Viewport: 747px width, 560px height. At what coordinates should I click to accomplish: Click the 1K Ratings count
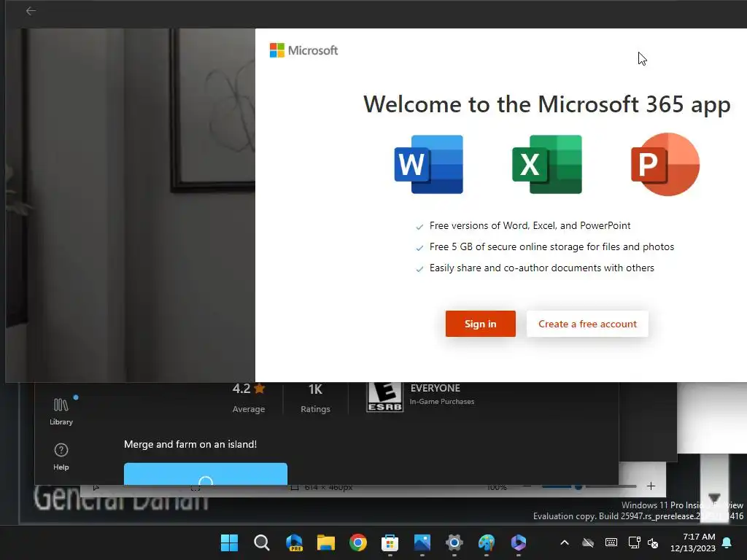click(315, 397)
